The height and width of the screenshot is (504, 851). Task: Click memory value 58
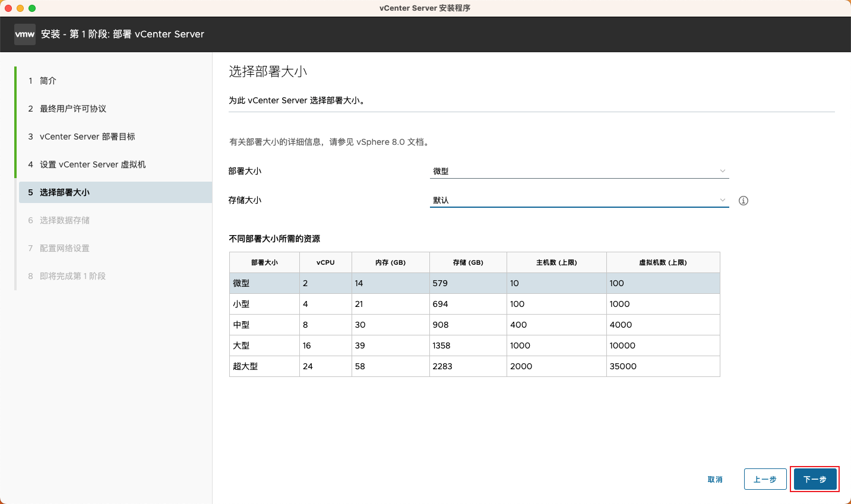point(360,366)
